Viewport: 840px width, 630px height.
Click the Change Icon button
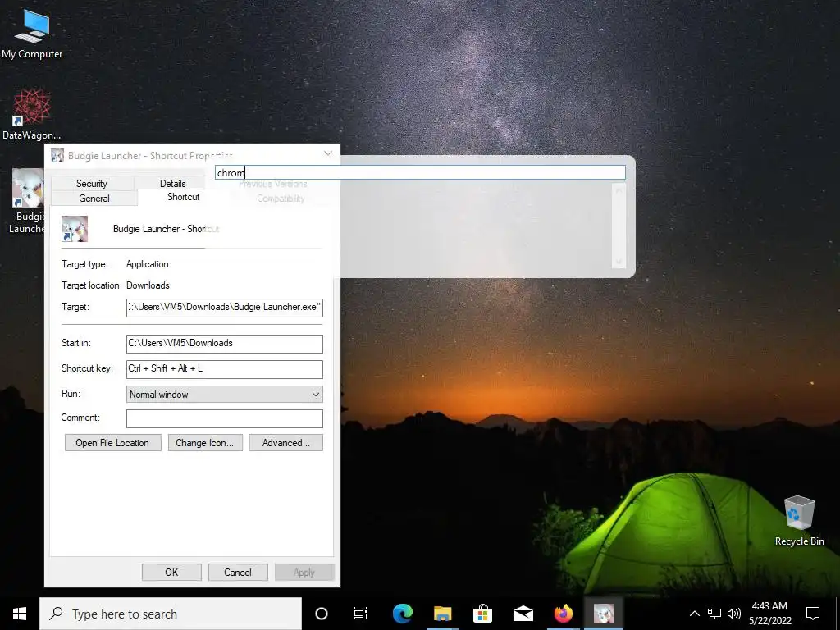(205, 442)
